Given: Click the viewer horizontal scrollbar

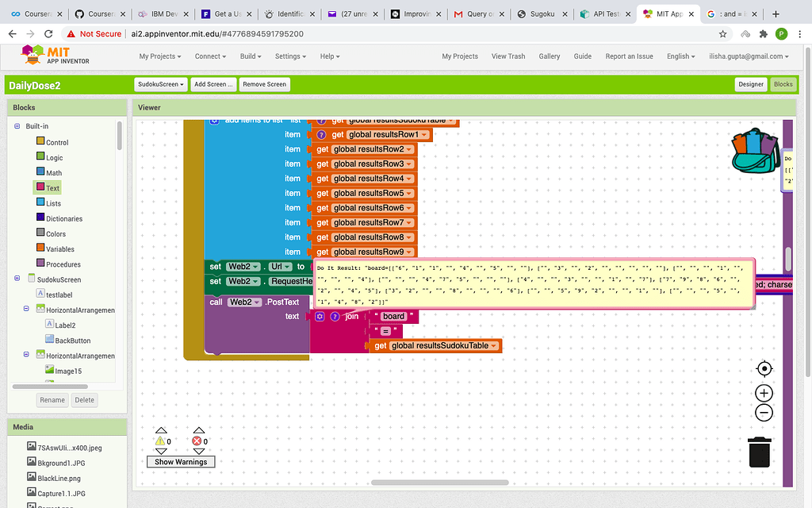Looking at the screenshot, I should 439,483.
